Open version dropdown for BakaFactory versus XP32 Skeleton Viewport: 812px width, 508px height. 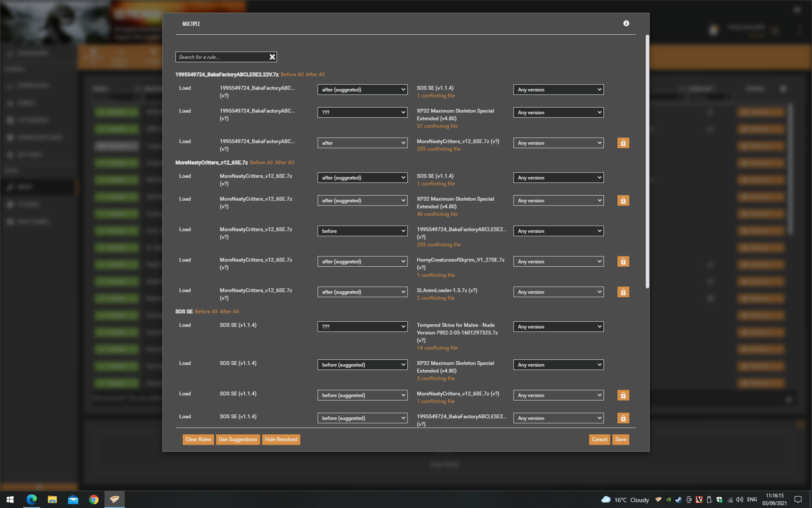tap(558, 112)
